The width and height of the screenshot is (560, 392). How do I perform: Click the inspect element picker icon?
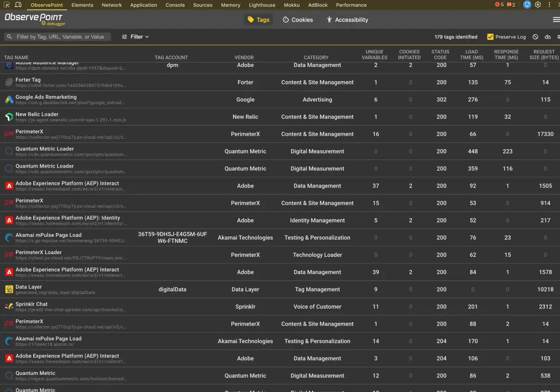[x=7, y=5]
